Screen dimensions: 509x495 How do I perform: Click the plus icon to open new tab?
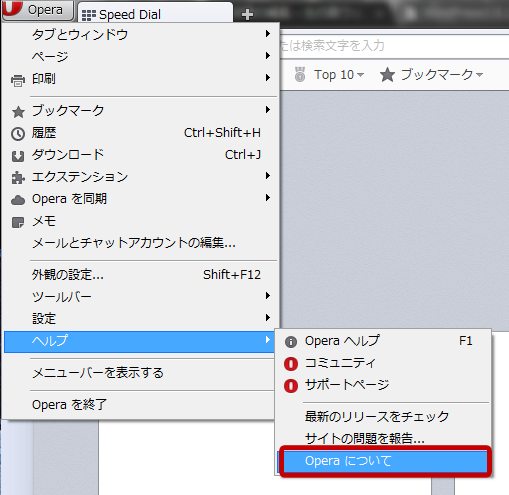click(247, 14)
